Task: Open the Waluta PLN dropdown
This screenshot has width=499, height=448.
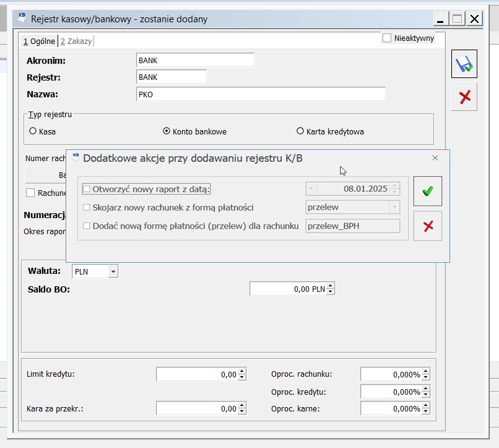Action: (113, 271)
